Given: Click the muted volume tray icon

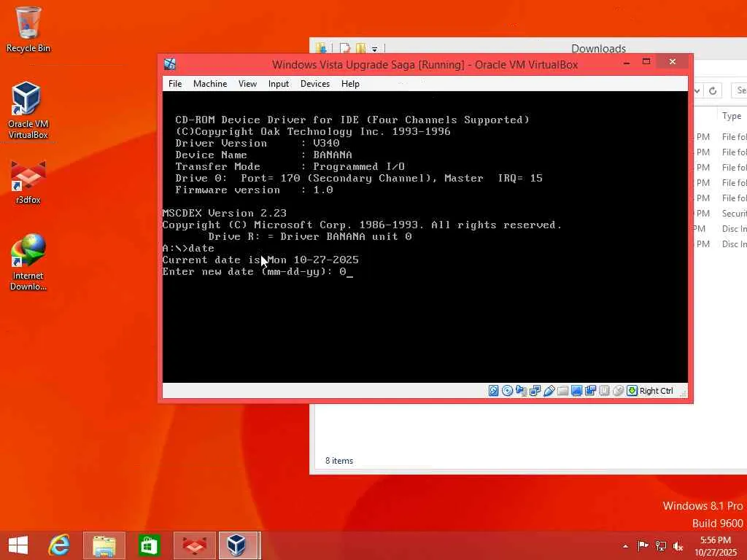Looking at the screenshot, I should coord(678,545).
